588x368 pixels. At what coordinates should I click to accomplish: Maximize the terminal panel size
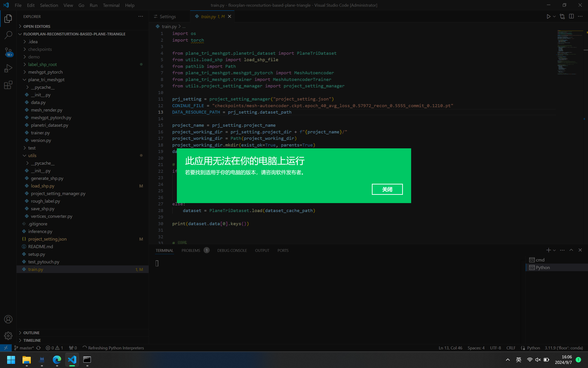[571, 250]
